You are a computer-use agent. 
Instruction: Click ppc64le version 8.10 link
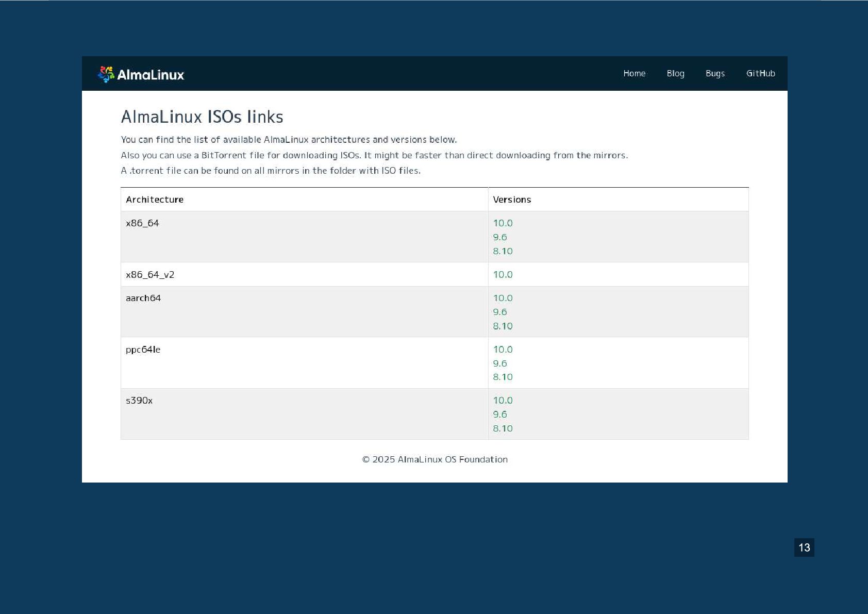(503, 377)
